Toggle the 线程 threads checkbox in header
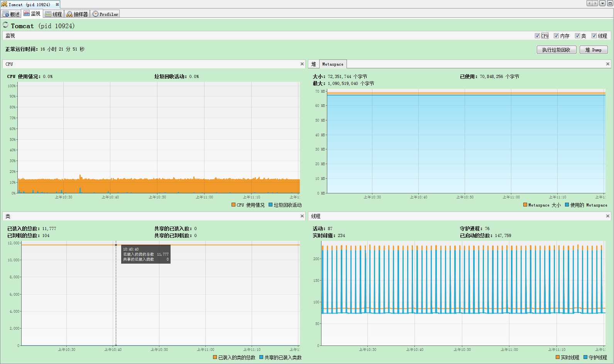Viewport: 614px width, 364px height. 594,36
